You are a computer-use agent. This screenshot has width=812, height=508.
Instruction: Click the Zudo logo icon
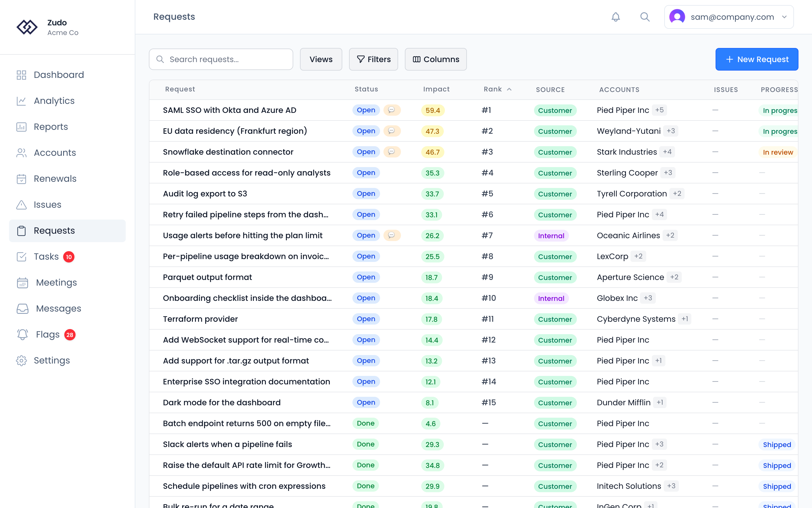pos(27,27)
